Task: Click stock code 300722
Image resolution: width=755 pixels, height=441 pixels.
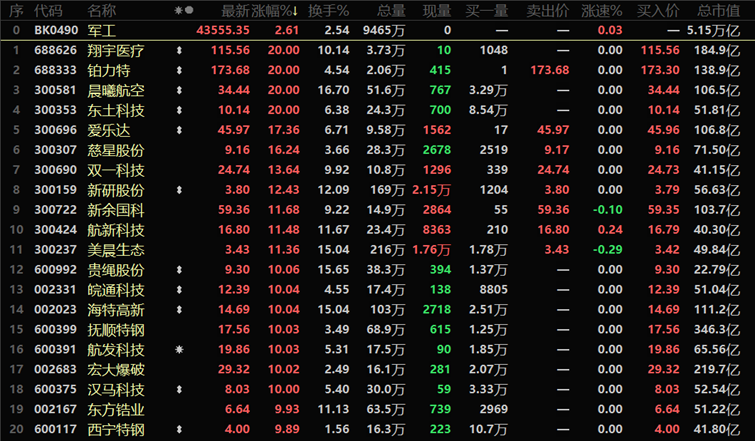Action: pos(55,210)
